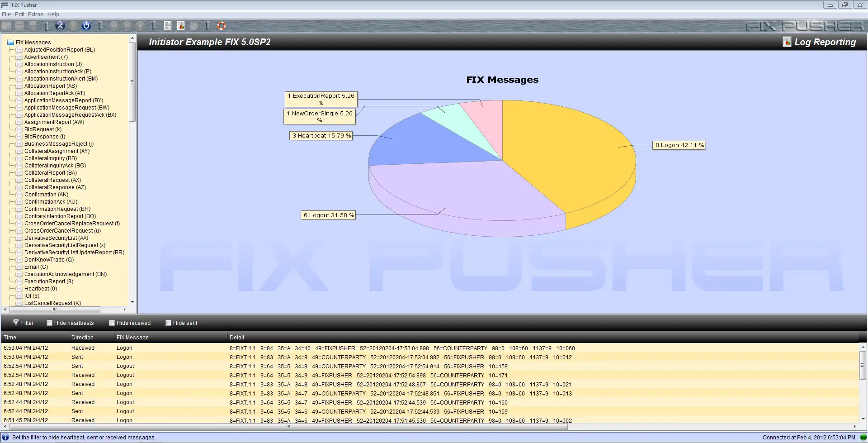Choose IOI (6) in message tree
Screen dimensions: 868x443
(x=32, y=296)
